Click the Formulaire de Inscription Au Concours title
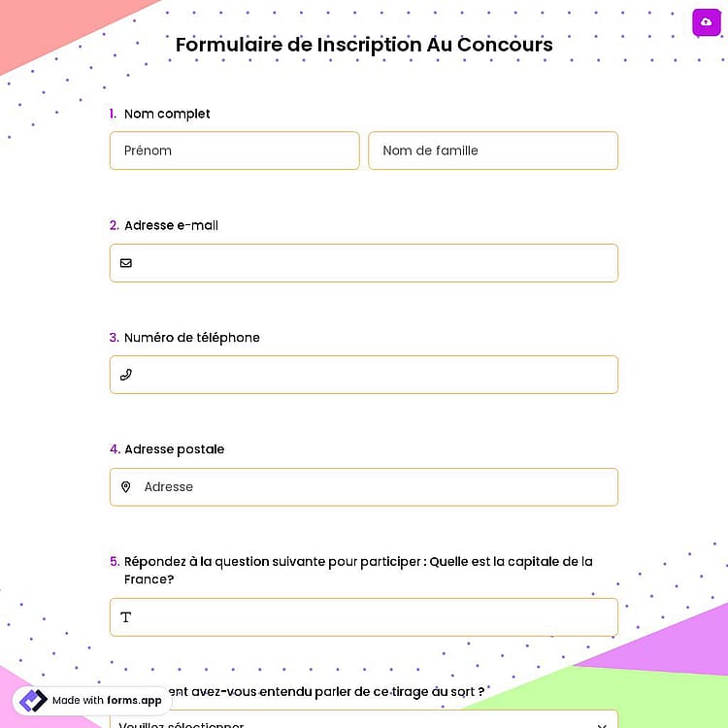Viewport: 728px width, 728px height. coord(364,45)
